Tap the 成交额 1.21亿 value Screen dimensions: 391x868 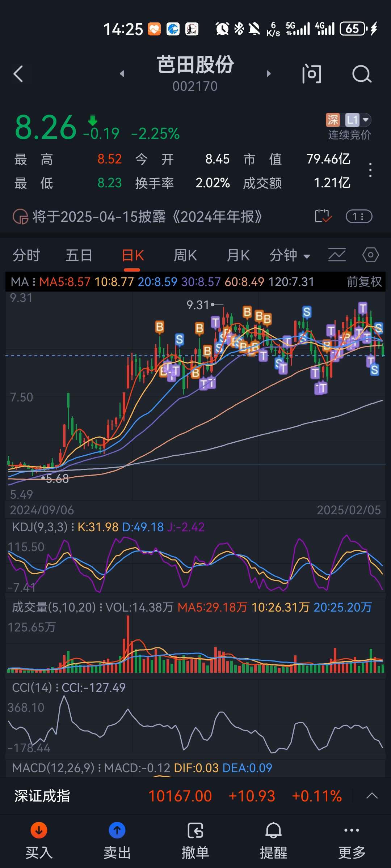point(332,183)
